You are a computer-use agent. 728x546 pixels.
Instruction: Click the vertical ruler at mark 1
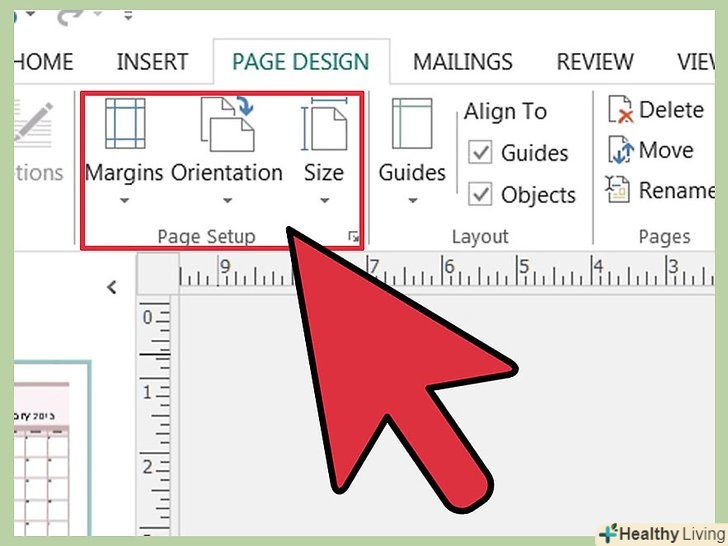tap(147, 393)
